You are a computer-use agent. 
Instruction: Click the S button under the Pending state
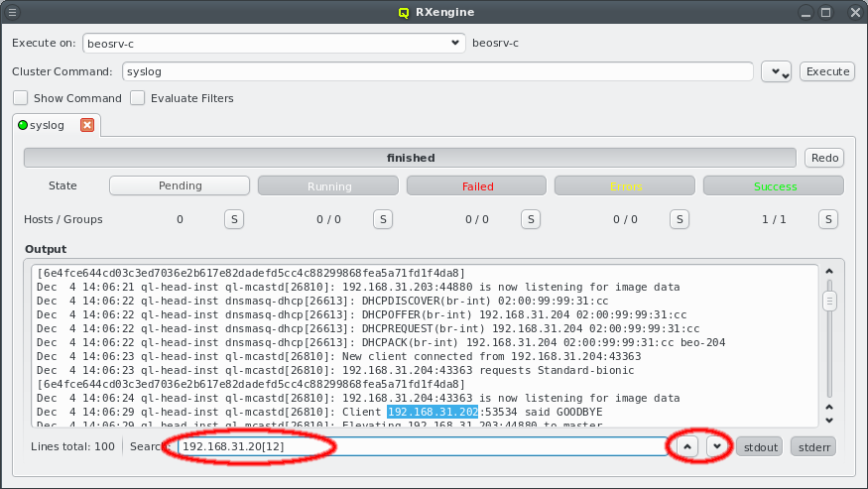coord(233,219)
